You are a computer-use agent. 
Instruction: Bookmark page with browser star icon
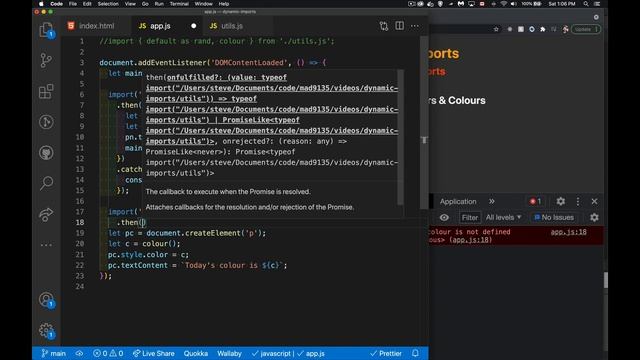point(496,29)
